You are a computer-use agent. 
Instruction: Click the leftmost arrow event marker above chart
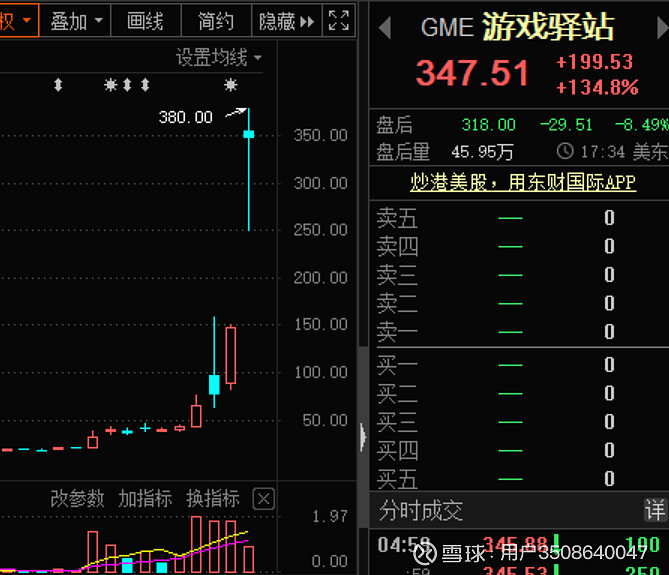pos(58,85)
